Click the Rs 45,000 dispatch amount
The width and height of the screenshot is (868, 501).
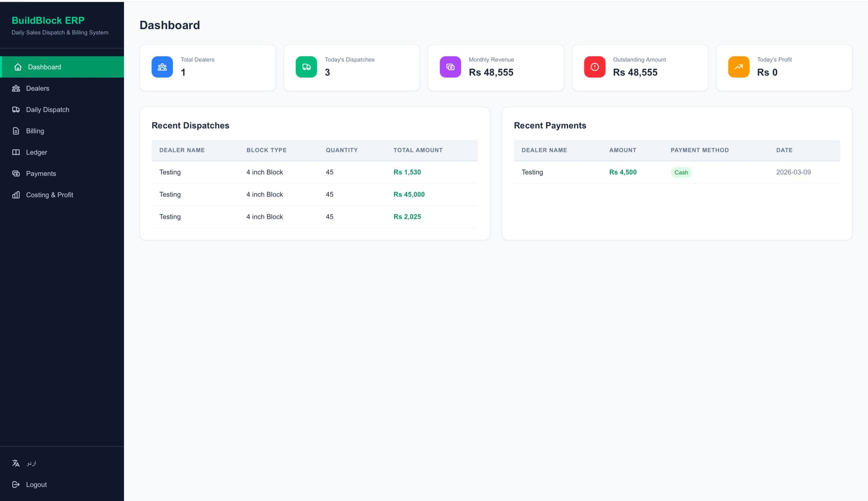point(409,194)
